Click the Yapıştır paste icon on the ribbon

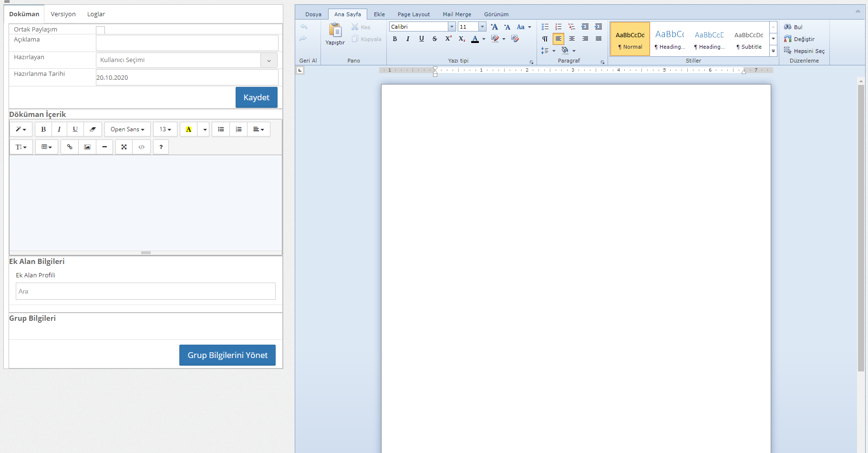pos(335,33)
